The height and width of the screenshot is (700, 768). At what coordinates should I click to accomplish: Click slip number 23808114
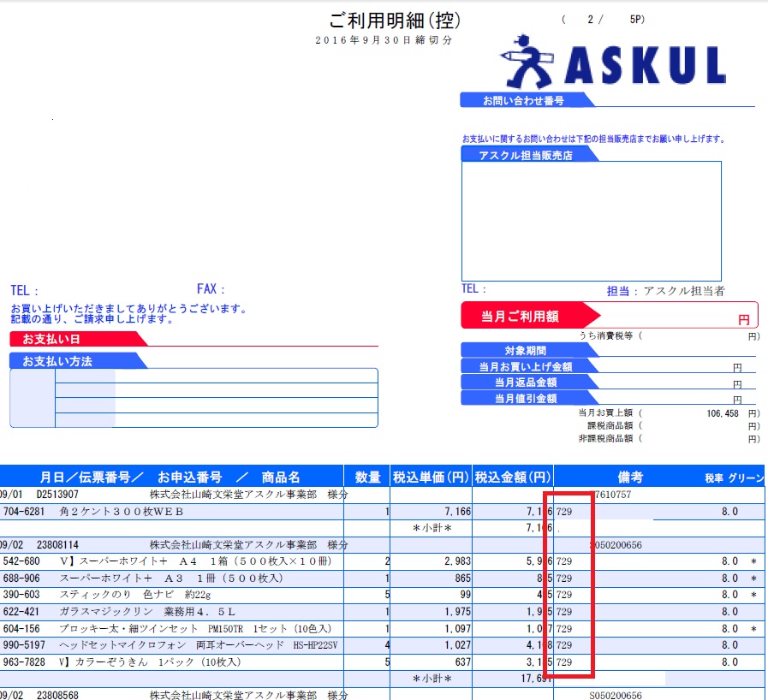(57, 545)
